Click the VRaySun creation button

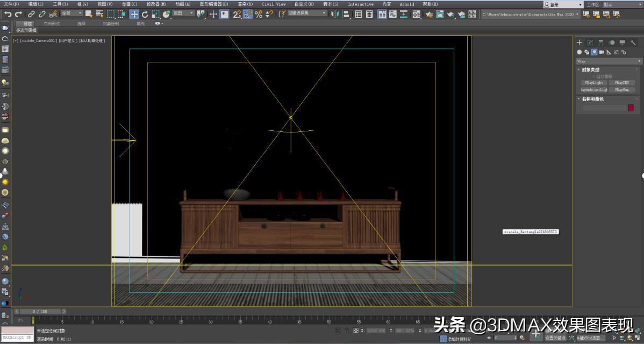[623, 89]
